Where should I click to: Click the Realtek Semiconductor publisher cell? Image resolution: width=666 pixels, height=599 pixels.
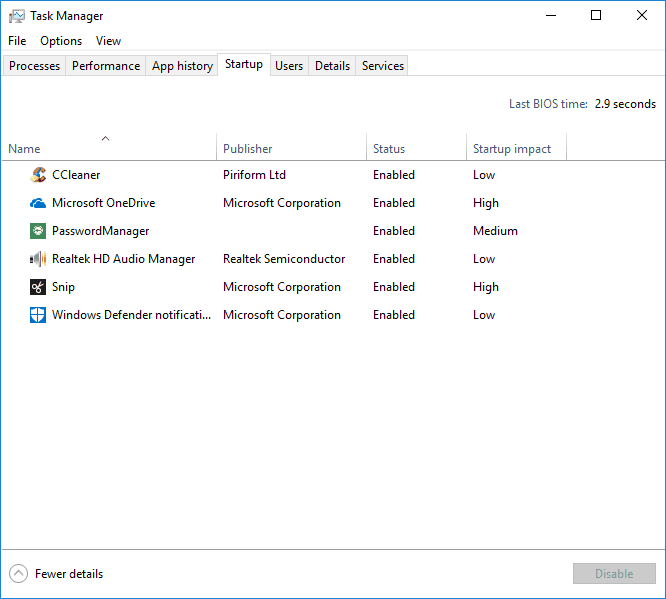point(284,259)
